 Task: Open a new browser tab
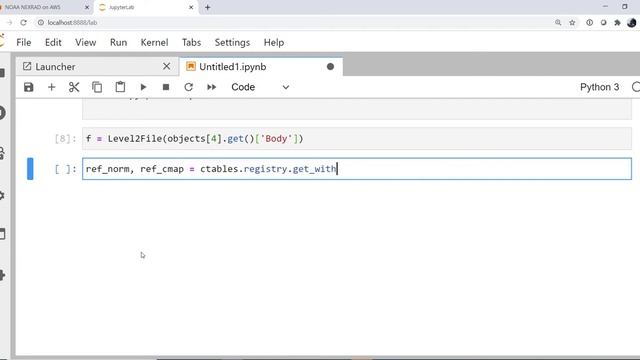coord(208,7)
